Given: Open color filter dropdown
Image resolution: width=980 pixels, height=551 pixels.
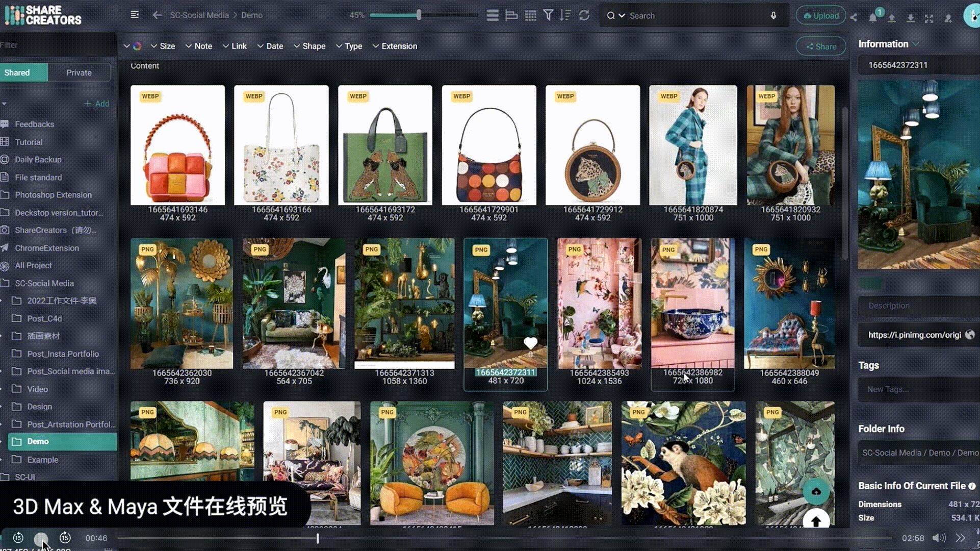Looking at the screenshot, I should [x=133, y=46].
